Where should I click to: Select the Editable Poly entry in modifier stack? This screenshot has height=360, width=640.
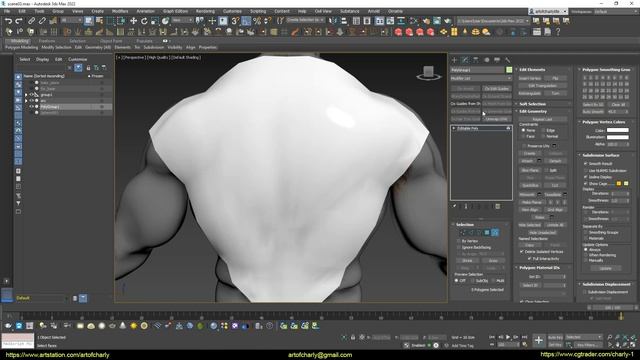coord(481,129)
